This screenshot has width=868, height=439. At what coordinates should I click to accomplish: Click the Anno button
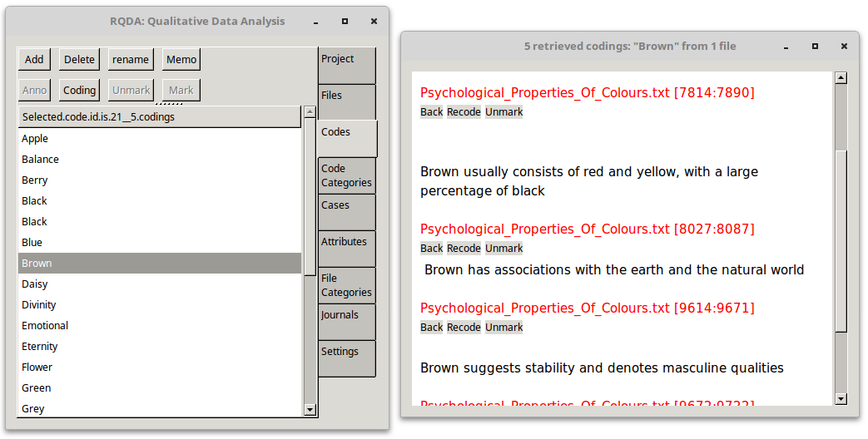pos(34,90)
